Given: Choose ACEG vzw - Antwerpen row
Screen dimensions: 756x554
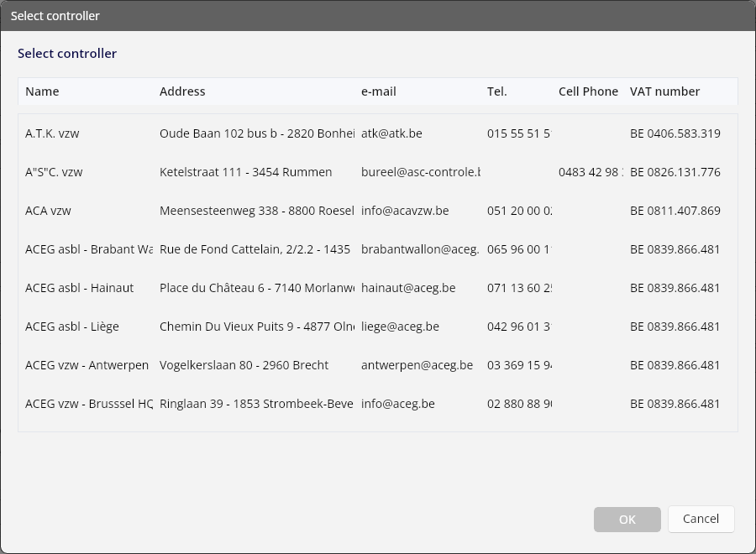Looking at the screenshot, I should coord(377,364).
